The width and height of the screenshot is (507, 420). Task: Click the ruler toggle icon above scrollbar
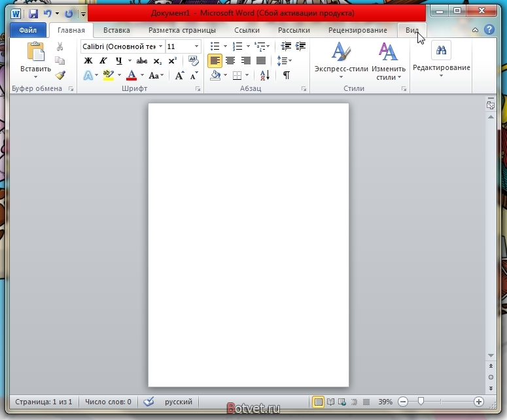click(491, 105)
